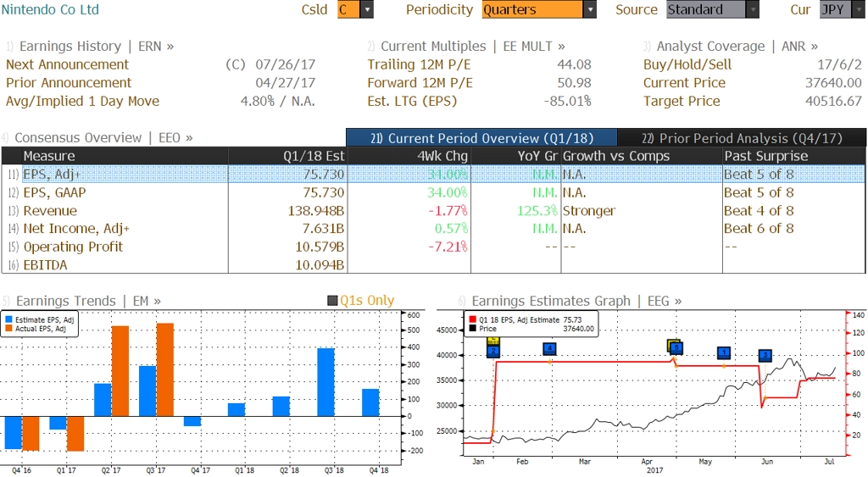Click Revenue estimate 138.948B
Viewport: 868px width, 477px height.
click(316, 211)
